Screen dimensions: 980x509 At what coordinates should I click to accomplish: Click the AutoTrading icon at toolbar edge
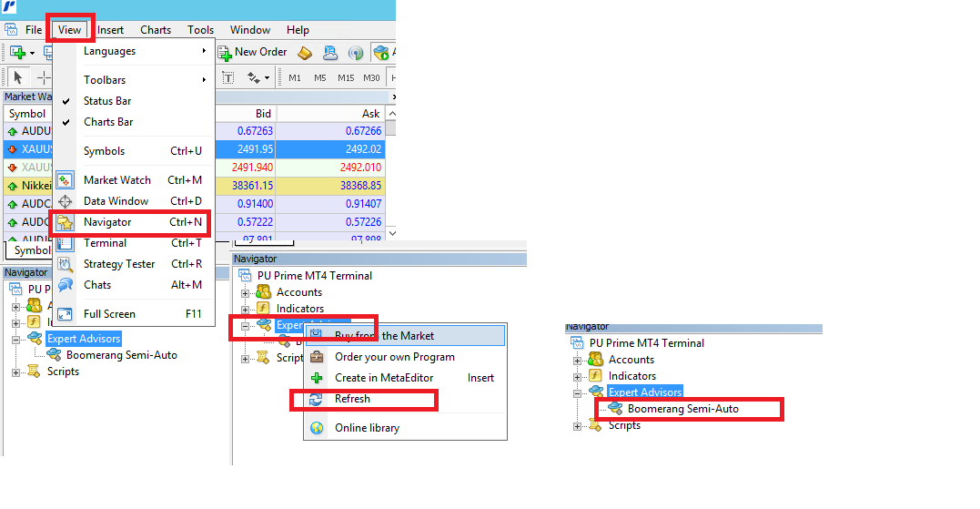pyautogui.click(x=381, y=53)
